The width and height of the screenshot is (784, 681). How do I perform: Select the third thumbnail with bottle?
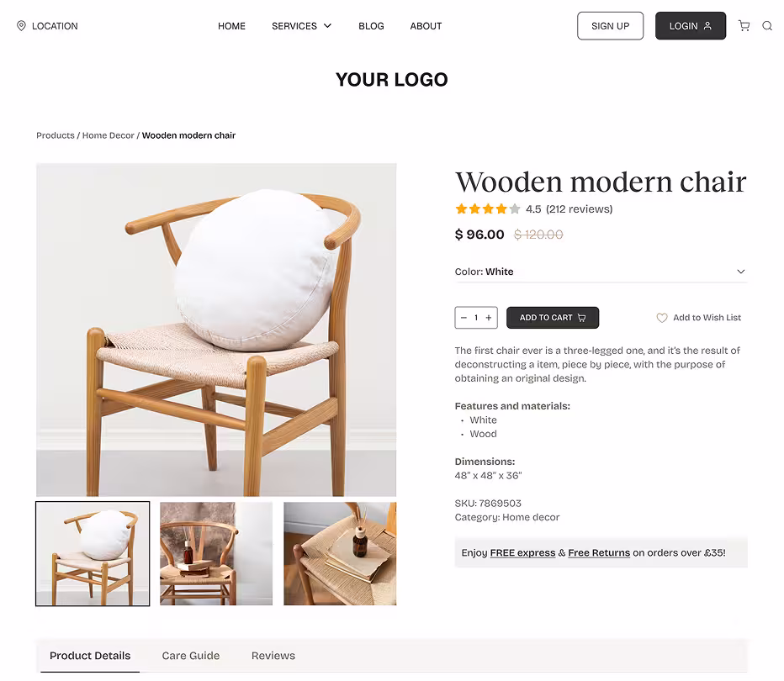click(340, 553)
